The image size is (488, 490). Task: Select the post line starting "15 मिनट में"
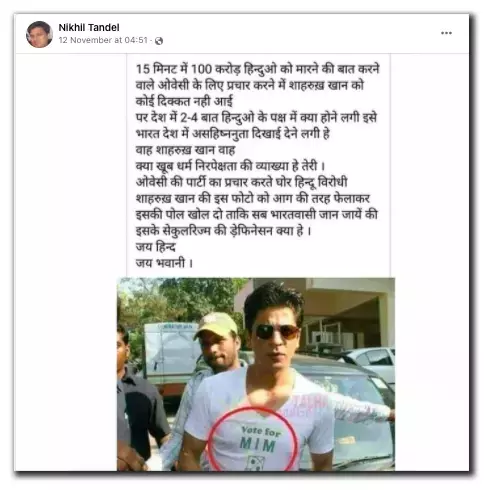tap(258, 69)
